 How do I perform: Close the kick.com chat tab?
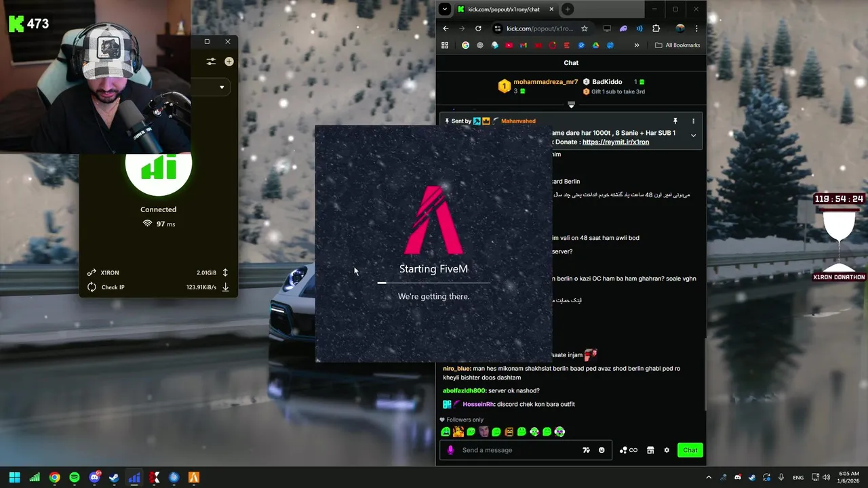click(551, 9)
